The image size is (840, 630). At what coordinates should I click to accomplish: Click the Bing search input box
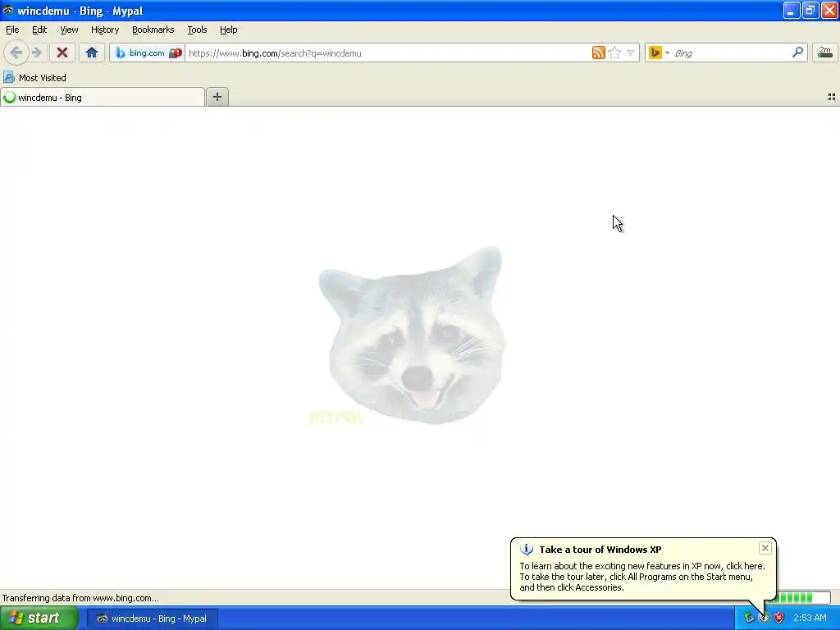coord(731,53)
